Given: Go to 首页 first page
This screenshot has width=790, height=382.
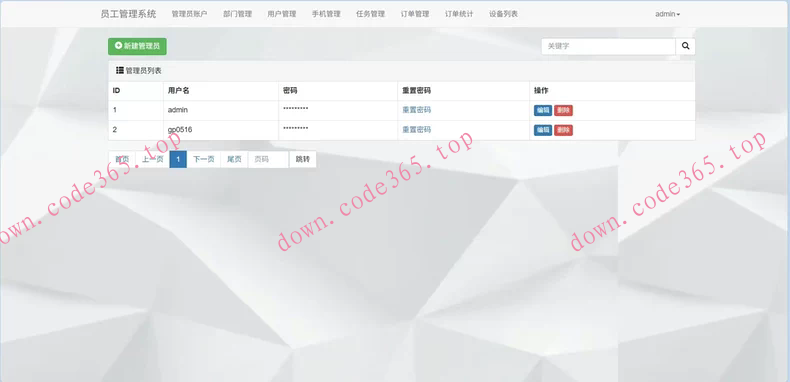Looking at the screenshot, I should pos(122,159).
